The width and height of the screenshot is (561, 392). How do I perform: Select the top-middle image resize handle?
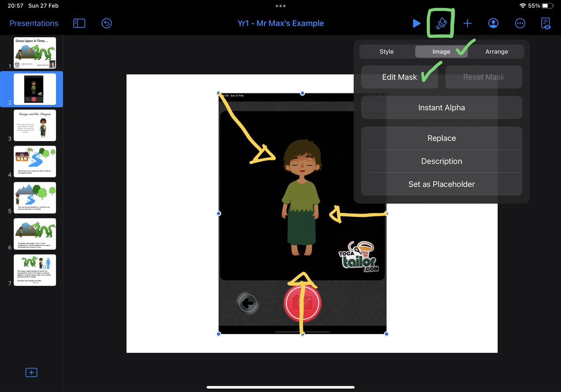click(302, 93)
